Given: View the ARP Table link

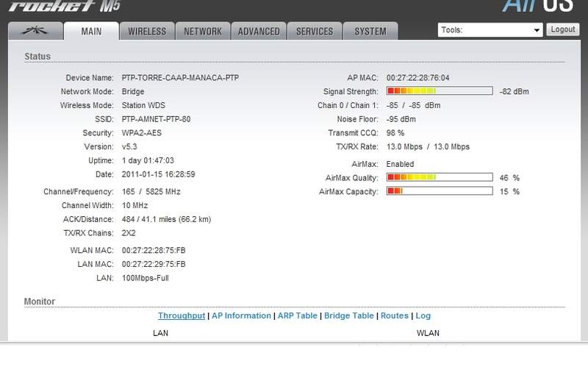Looking at the screenshot, I should coord(297,315).
